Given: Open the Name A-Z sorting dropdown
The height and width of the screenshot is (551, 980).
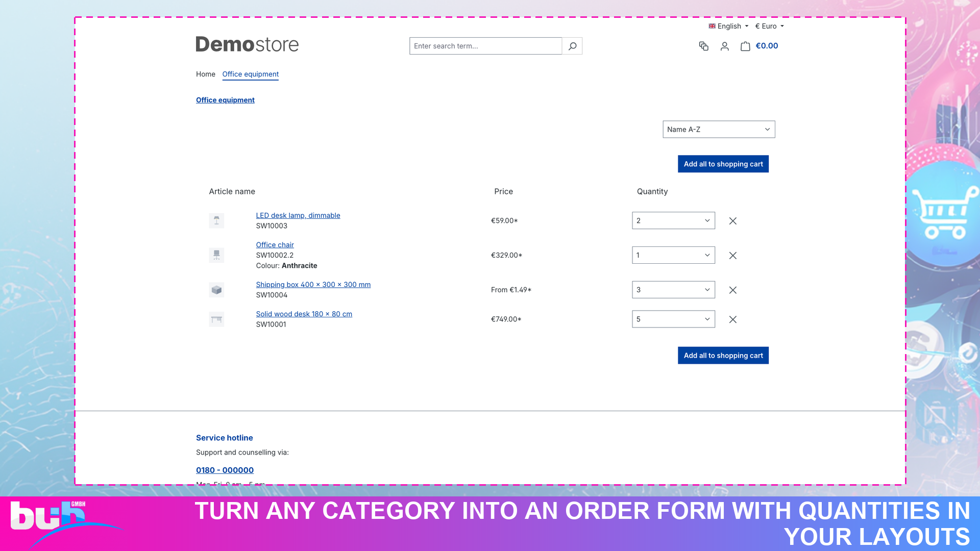Looking at the screenshot, I should coord(719,129).
